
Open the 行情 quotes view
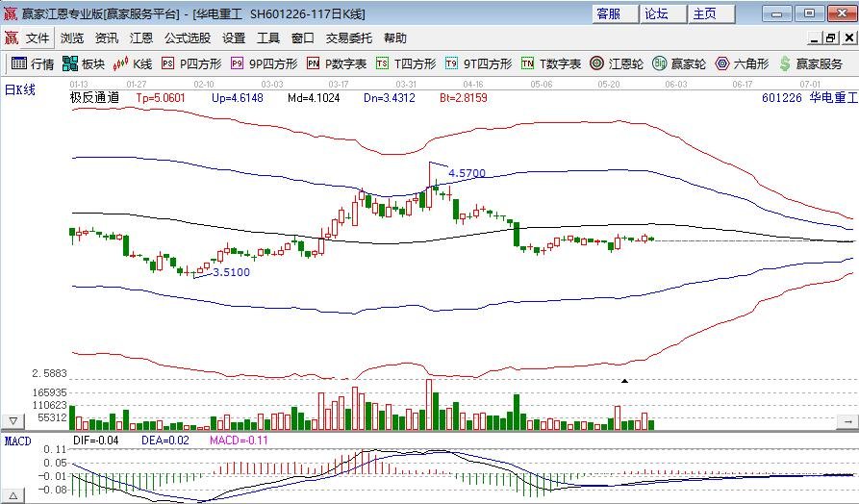[x=33, y=64]
